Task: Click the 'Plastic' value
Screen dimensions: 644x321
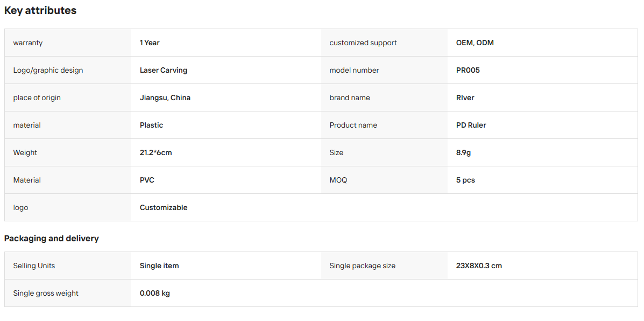Action: point(152,125)
